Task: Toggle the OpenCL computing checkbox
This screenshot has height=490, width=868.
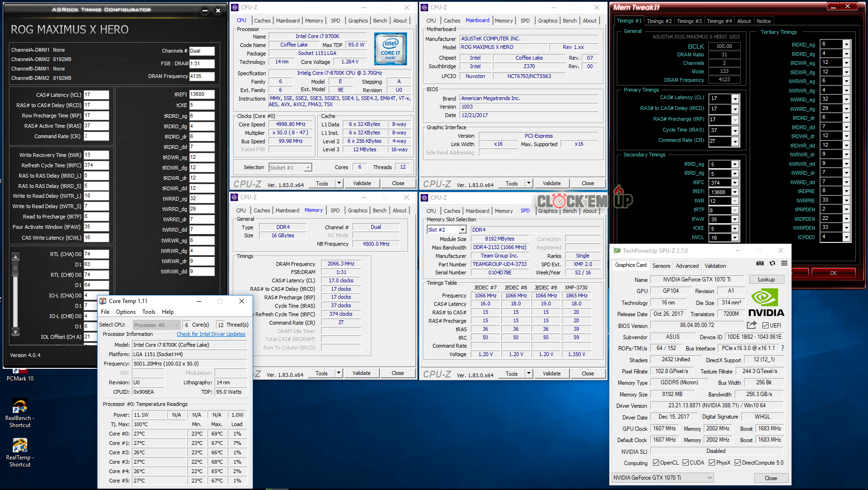Action: click(x=656, y=463)
